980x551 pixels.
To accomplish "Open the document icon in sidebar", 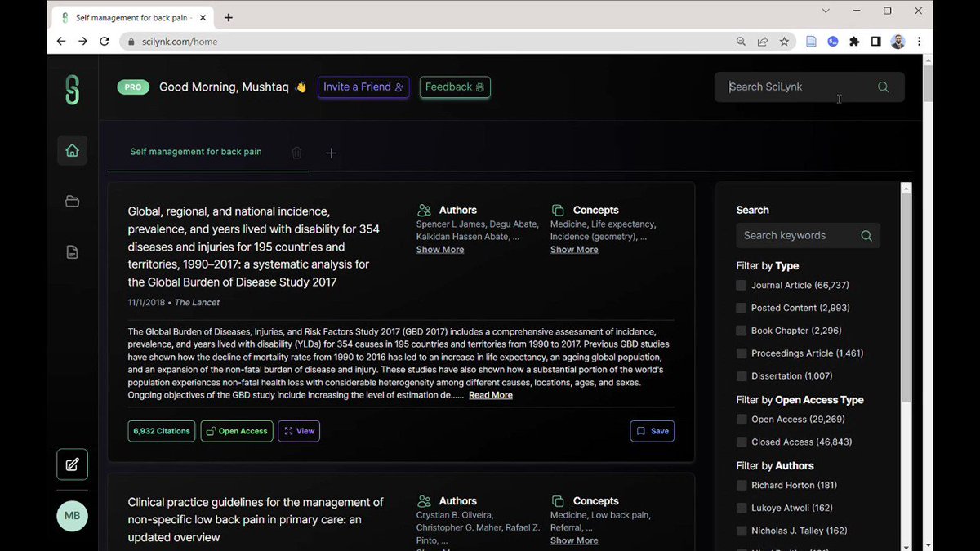I will (72, 252).
